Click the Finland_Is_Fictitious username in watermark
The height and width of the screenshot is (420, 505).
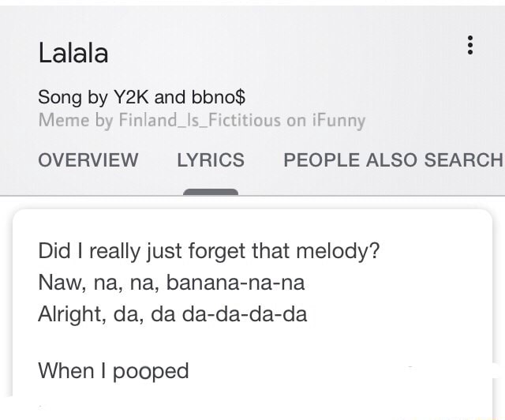(200, 120)
